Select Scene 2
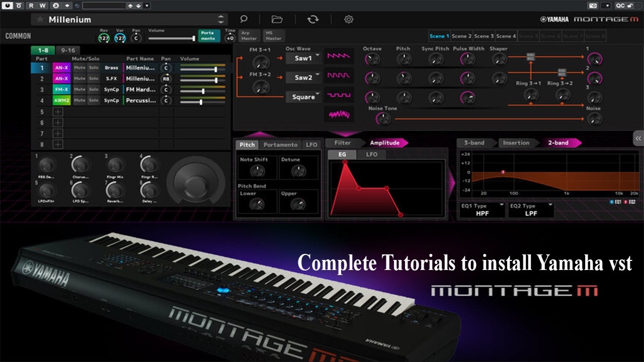 tap(461, 36)
